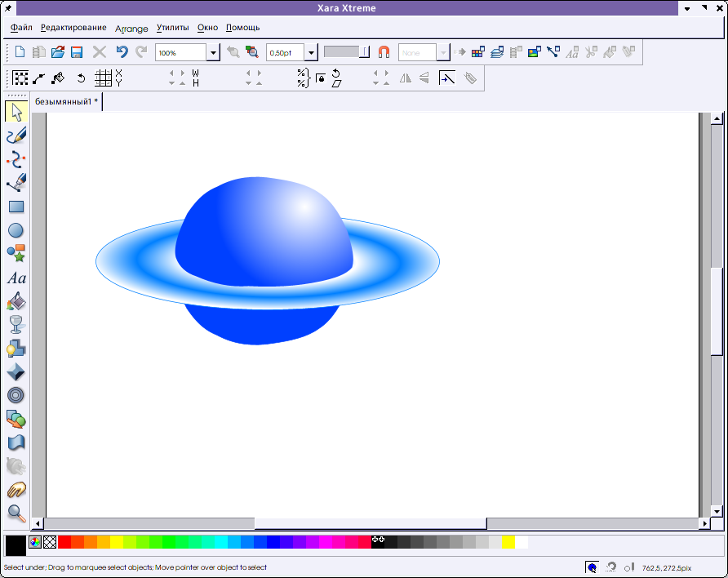The width and height of the screenshot is (728, 578).
Task: Open the Файл menu
Action: click(22, 28)
